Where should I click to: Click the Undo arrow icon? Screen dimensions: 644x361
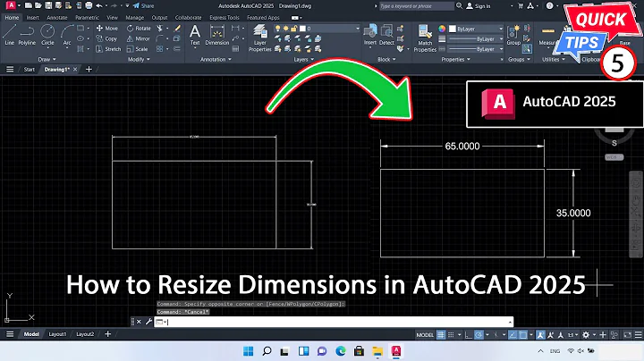pyautogui.click(x=99, y=5)
